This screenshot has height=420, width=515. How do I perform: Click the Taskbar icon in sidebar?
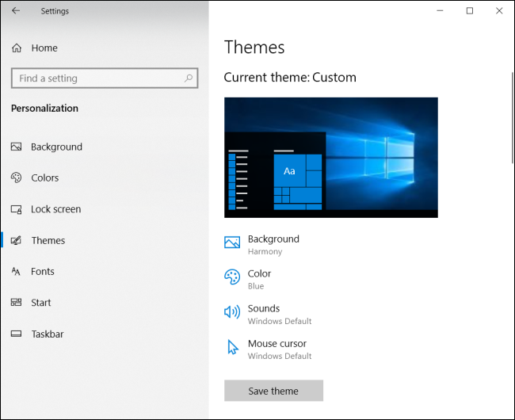[x=16, y=334]
